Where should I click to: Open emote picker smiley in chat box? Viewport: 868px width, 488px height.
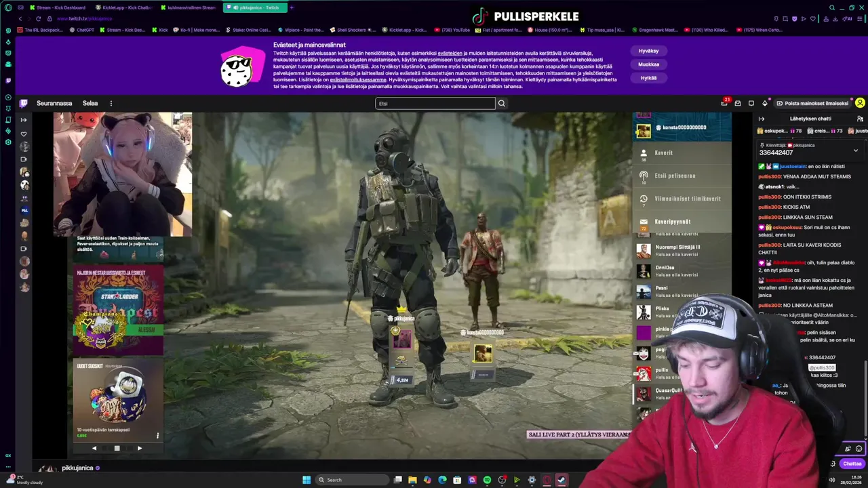[x=859, y=449]
